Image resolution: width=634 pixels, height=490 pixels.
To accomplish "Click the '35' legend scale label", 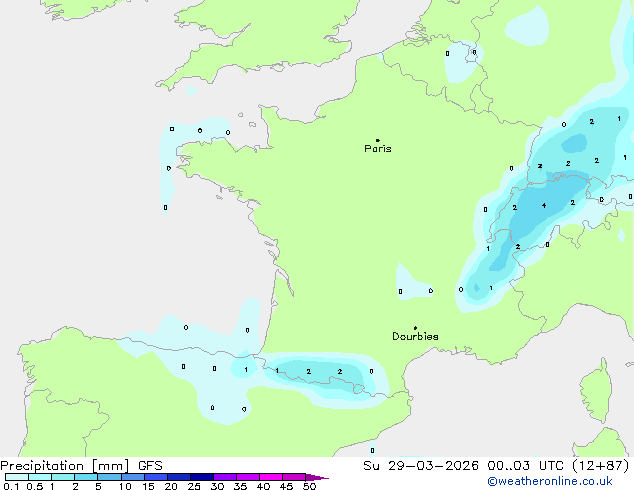I will click(x=240, y=486).
